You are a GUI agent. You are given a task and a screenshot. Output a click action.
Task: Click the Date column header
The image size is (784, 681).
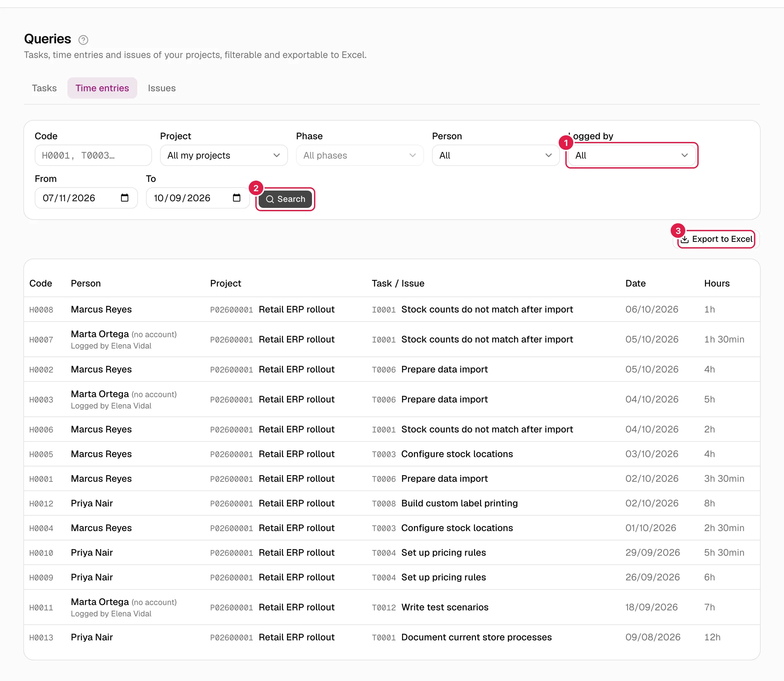click(x=636, y=284)
